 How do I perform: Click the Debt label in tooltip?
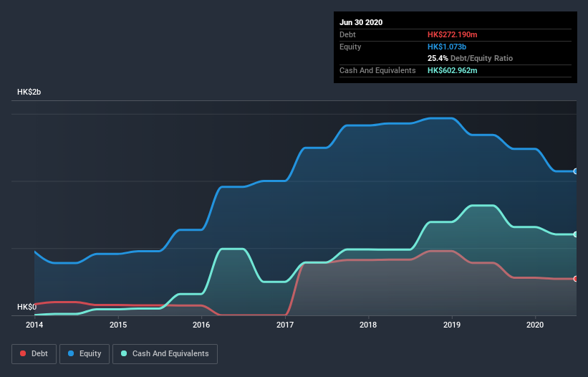(x=347, y=34)
